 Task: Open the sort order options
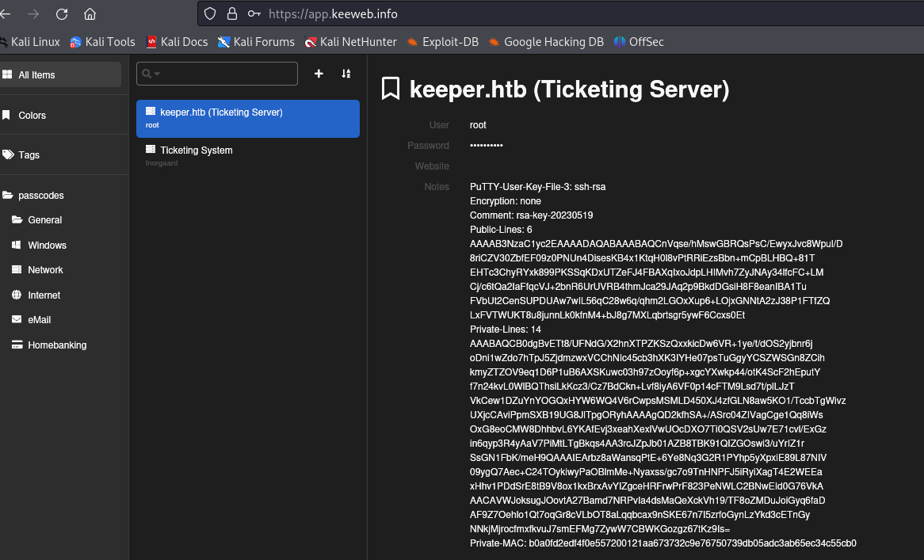tap(346, 74)
